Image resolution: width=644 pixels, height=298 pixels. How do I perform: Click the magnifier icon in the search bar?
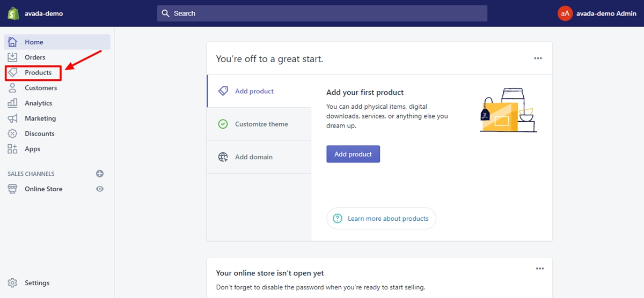[166, 13]
